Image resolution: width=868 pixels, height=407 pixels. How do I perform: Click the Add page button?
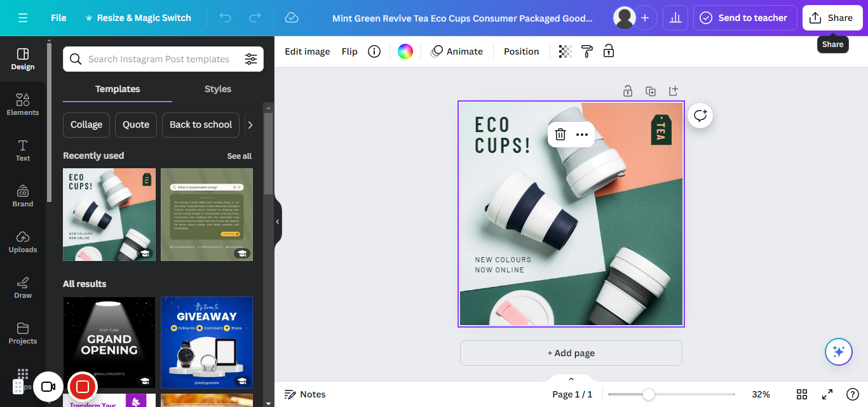(571, 353)
